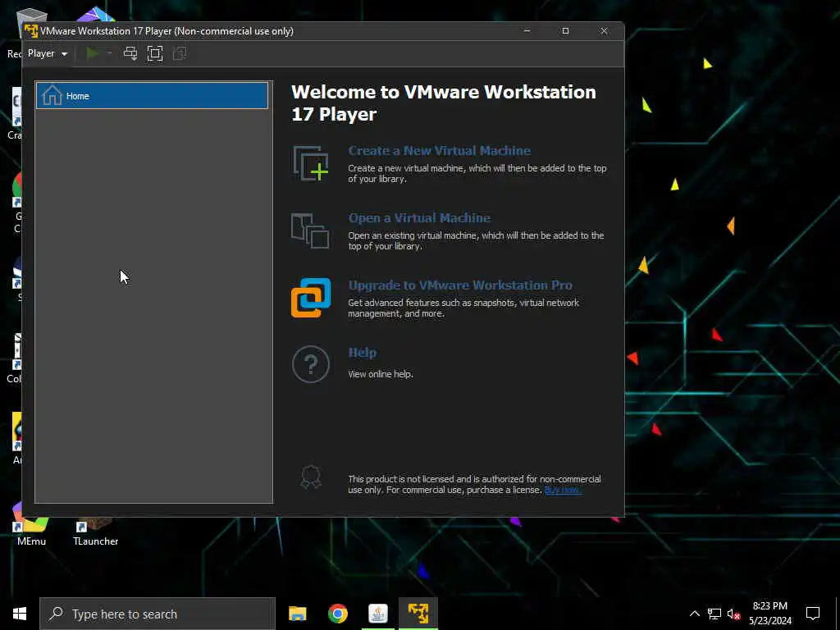Click VMware Player taskbar icon
The width and height of the screenshot is (840, 630).
418,614
